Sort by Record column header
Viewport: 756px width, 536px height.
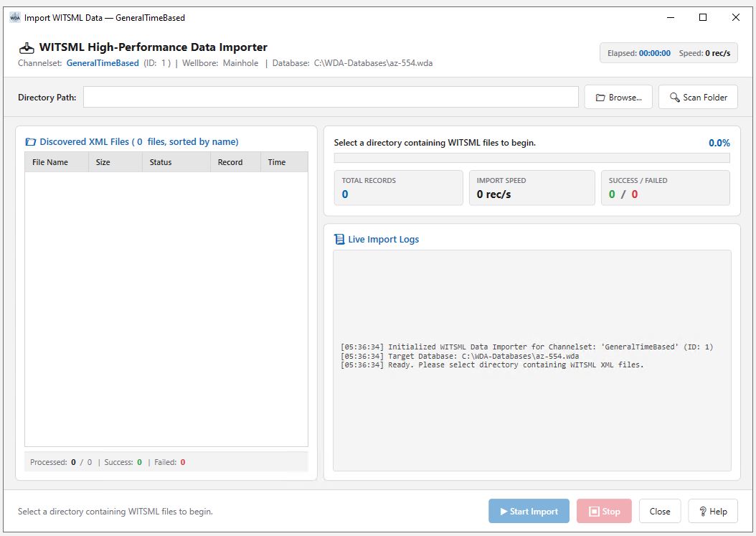coord(236,162)
